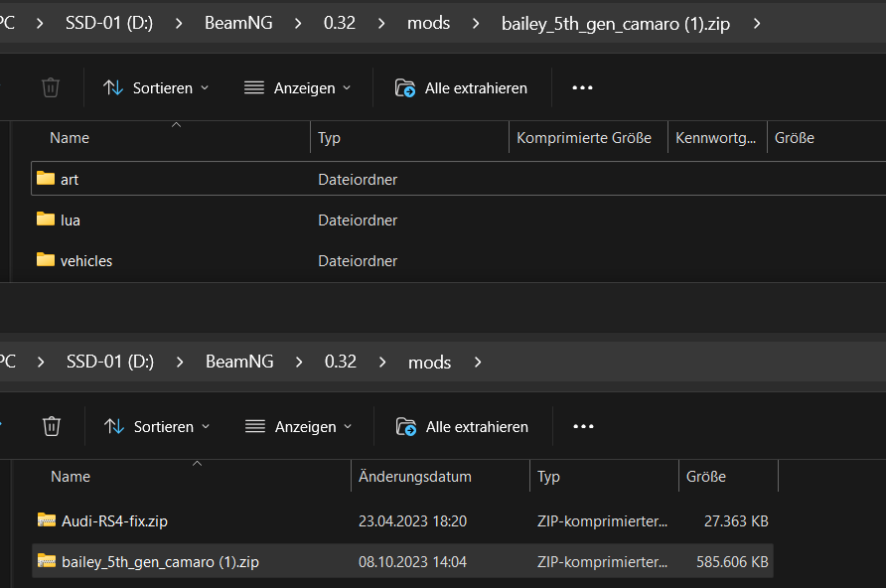The width and height of the screenshot is (886, 588).
Task: Click the date 23.04.2023 18:20
Action: [x=412, y=520]
